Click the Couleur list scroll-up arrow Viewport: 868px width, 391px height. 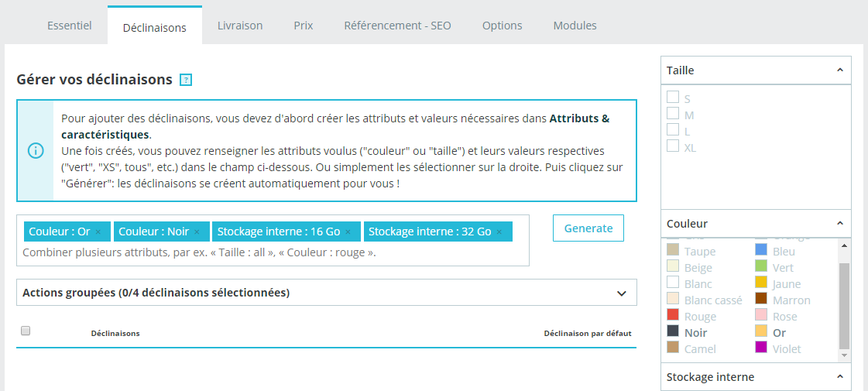click(844, 245)
